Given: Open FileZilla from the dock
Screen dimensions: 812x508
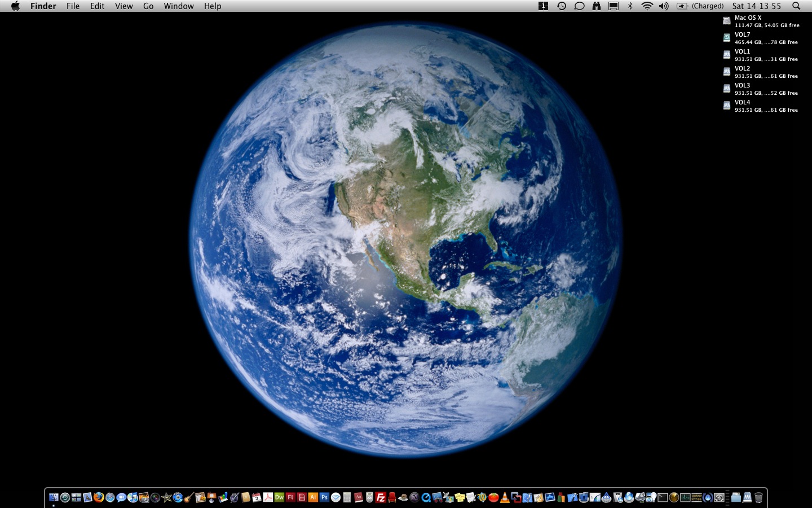Looking at the screenshot, I should 381,497.
